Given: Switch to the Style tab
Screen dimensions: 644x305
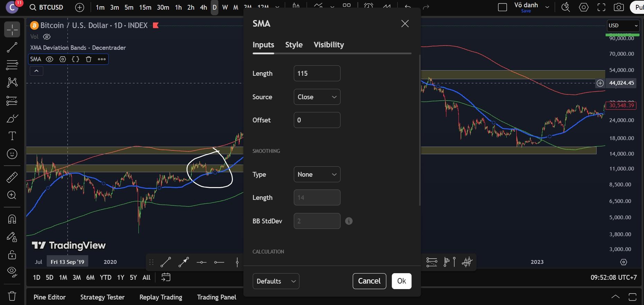Looking at the screenshot, I should point(294,45).
